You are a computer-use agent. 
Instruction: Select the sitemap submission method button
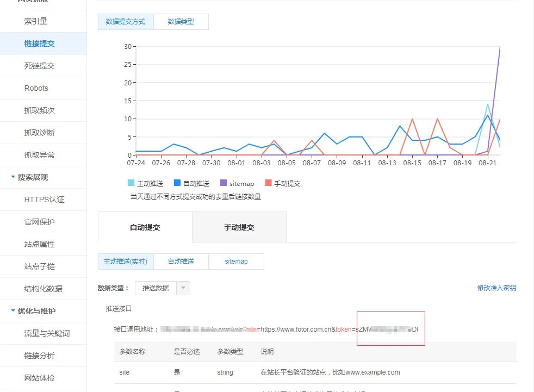click(x=236, y=262)
